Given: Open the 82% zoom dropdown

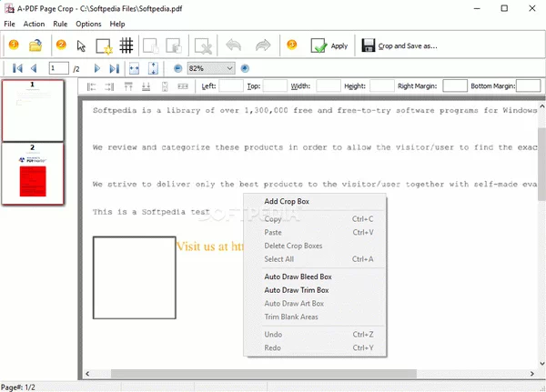Looking at the screenshot, I should 211,68.
